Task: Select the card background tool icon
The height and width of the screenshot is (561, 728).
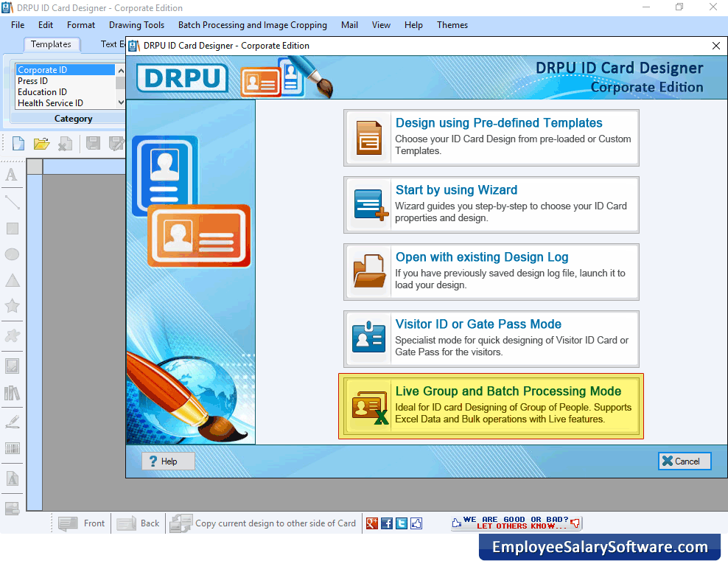Action: [x=12, y=509]
